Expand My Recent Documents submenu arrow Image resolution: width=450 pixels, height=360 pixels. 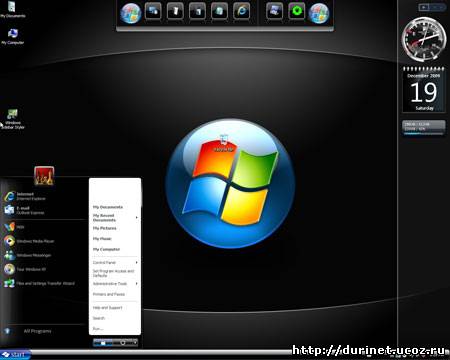click(137, 218)
